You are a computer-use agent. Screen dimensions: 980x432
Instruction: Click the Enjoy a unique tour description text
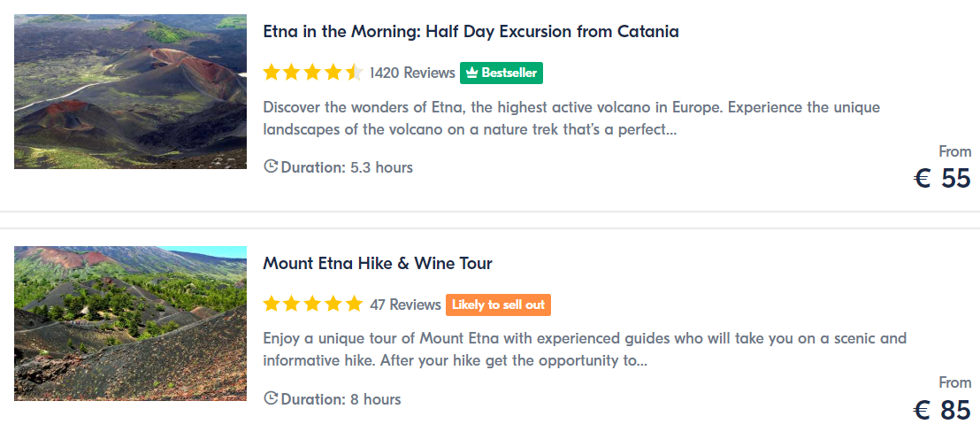click(x=585, y=350)
